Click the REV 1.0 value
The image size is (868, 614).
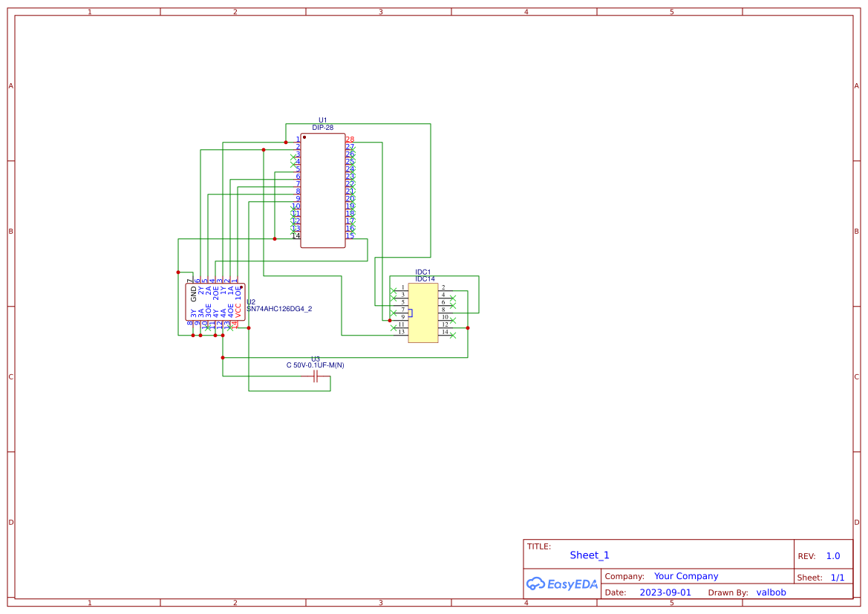[x=832, y=555]
